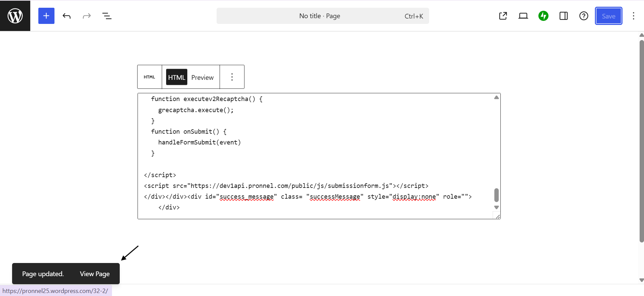Click the code editor scrollbar thumb
The height and width of the screenshot is (296, 644).
(496, 195)
